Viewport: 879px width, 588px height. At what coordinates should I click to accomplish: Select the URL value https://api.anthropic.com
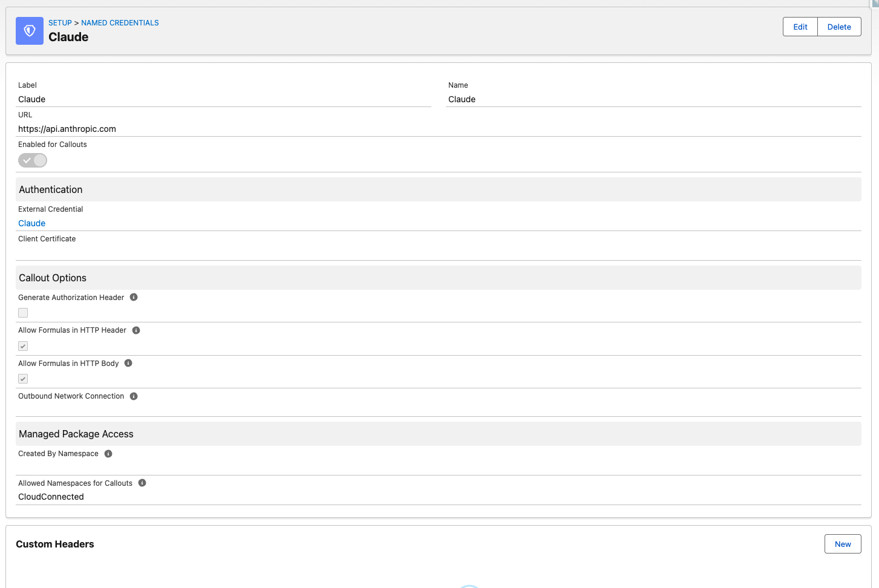click(67, 129)
